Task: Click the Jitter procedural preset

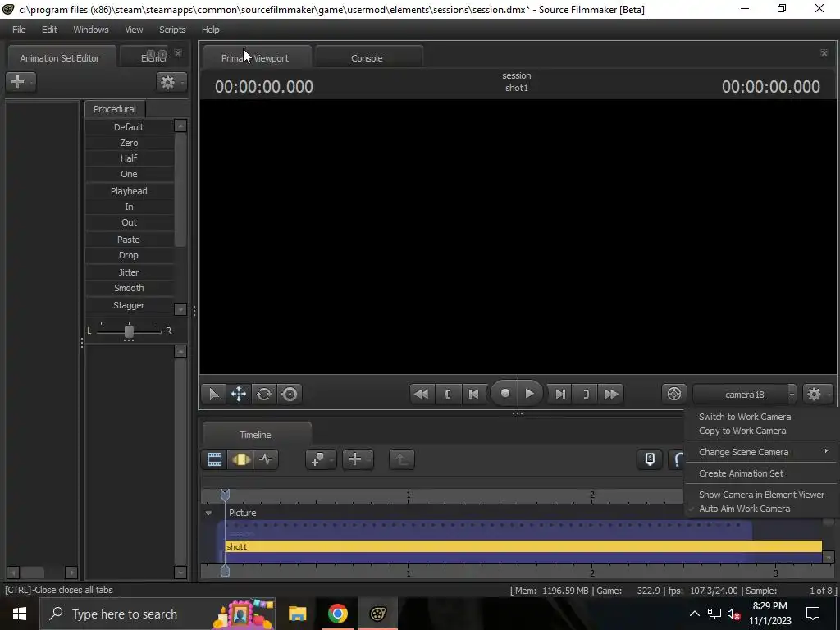Action: [129, 272]
